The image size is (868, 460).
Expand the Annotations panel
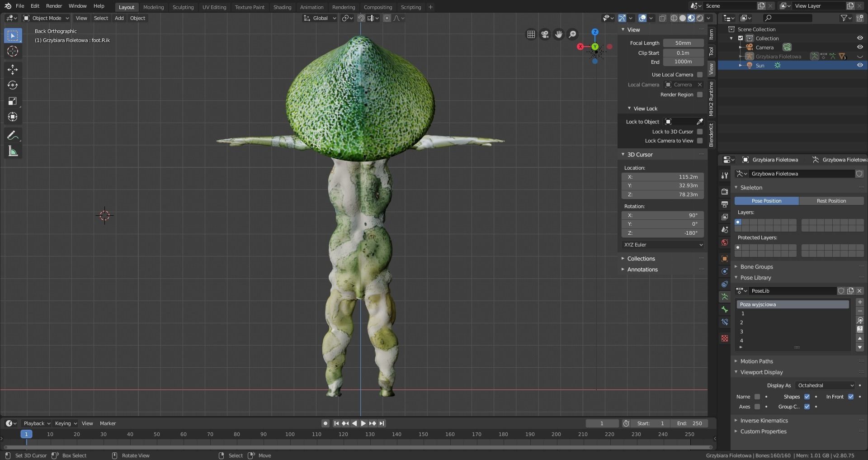pos(642,270)
